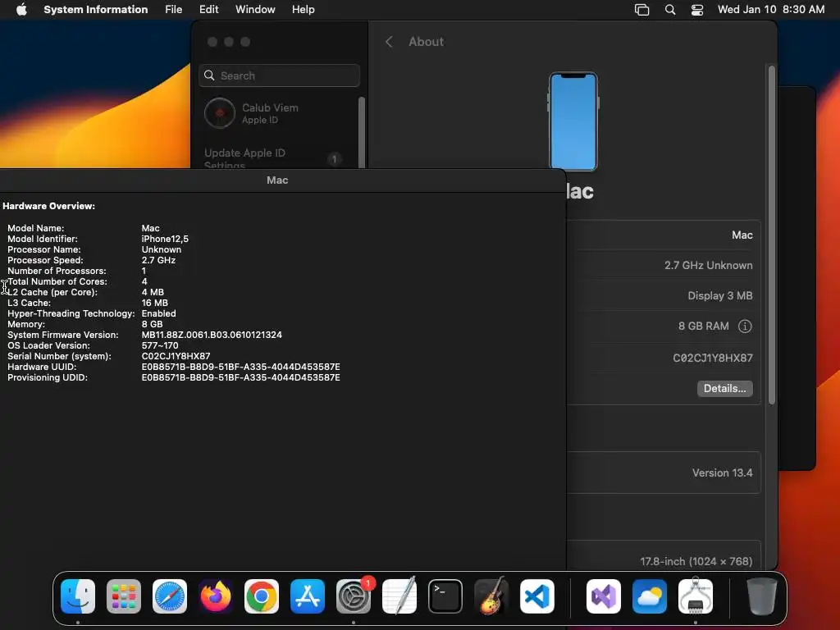The height and width of the screenshot is (630, 840).
Task: Open Control Center in the menu bar
Action: click(697, 9)
